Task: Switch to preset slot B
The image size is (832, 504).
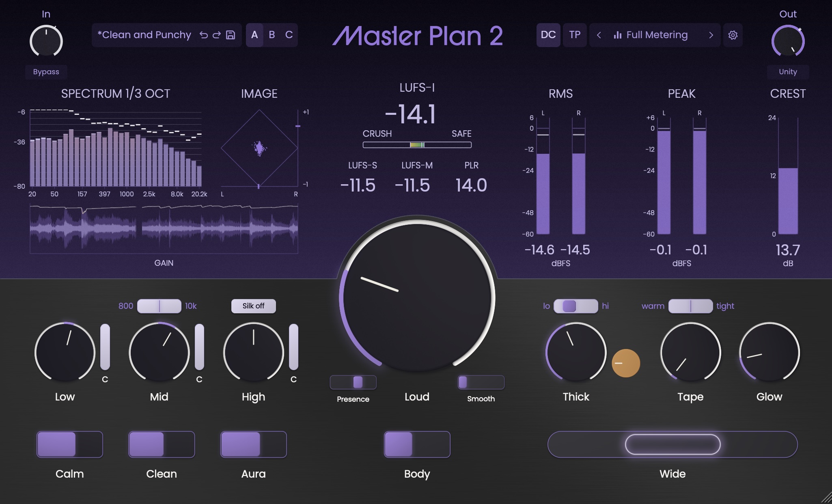Action: (x=272, y=35)
